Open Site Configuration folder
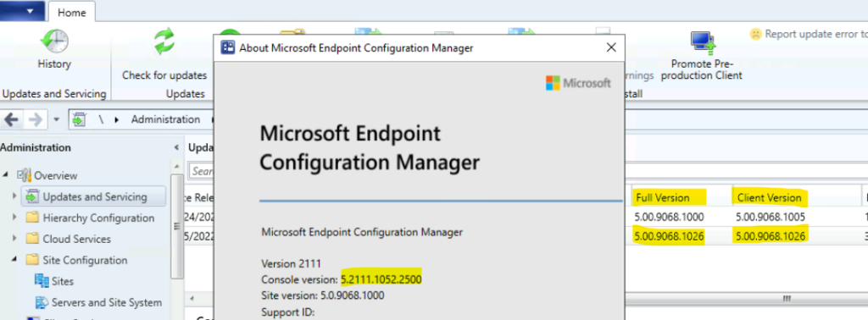Image resolution: width=868 pixels, height=320 pixels. [x=85, y=260]
